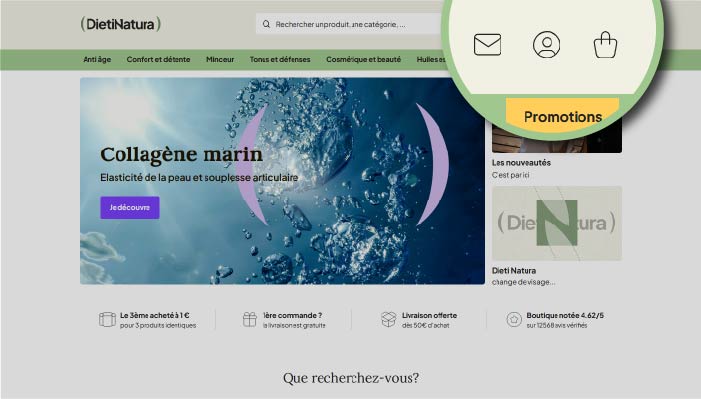Open the shopping bag cart icon
Image resolution: width=701 pixels, height=399 pixels.
(605, 45)
